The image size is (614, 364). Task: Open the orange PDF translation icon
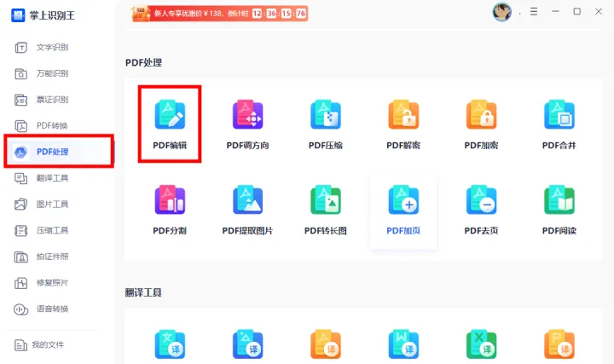tap(326, 344)
